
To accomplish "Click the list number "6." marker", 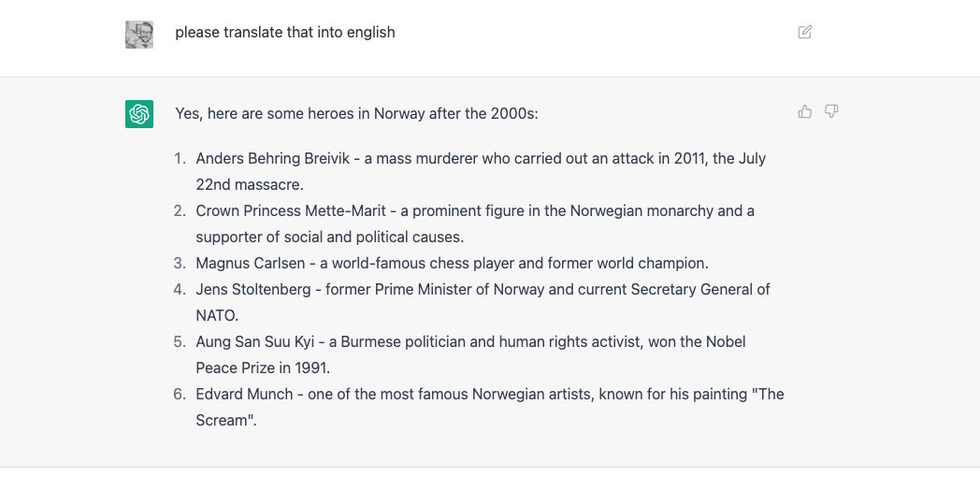I will coord(180,394).
